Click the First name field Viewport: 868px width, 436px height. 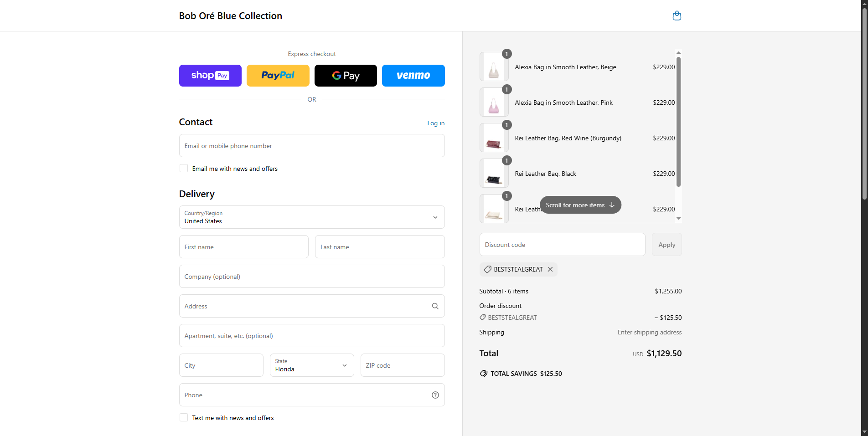pyautogui.click(x=244, y=247)
